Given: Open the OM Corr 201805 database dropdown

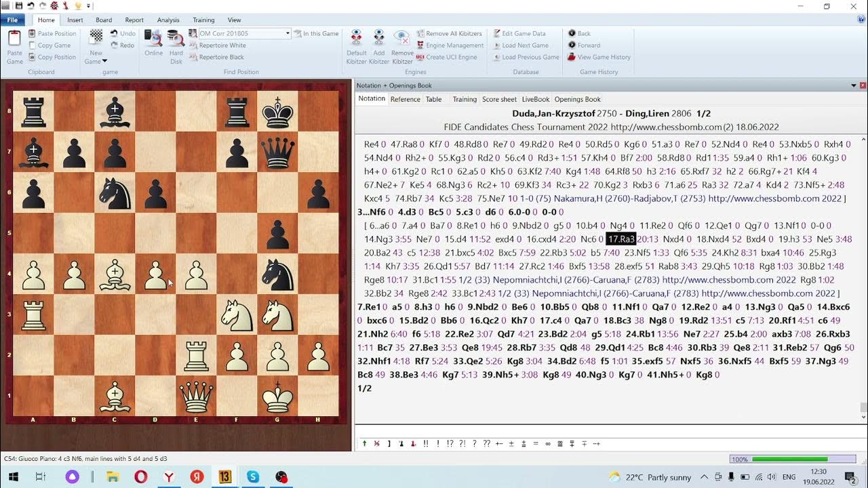Looking at the screenshot, I should 288,33.
